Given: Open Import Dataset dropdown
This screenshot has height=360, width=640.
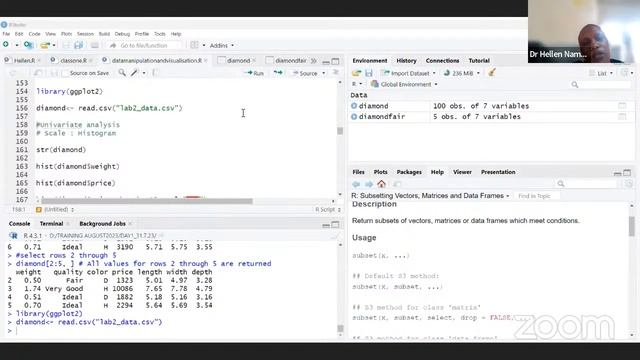Looking at the screenshot, I should 409,73.
